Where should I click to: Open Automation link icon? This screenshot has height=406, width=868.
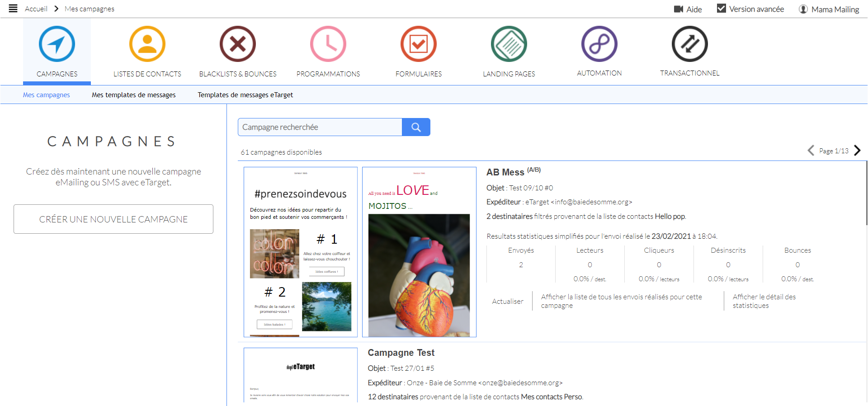click(x=599, y=44)
